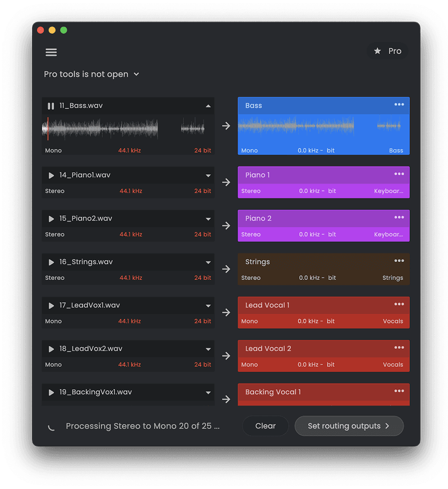Expand the 14_Piano1.wav row
448x489 pixels.
tap(208, 176)
